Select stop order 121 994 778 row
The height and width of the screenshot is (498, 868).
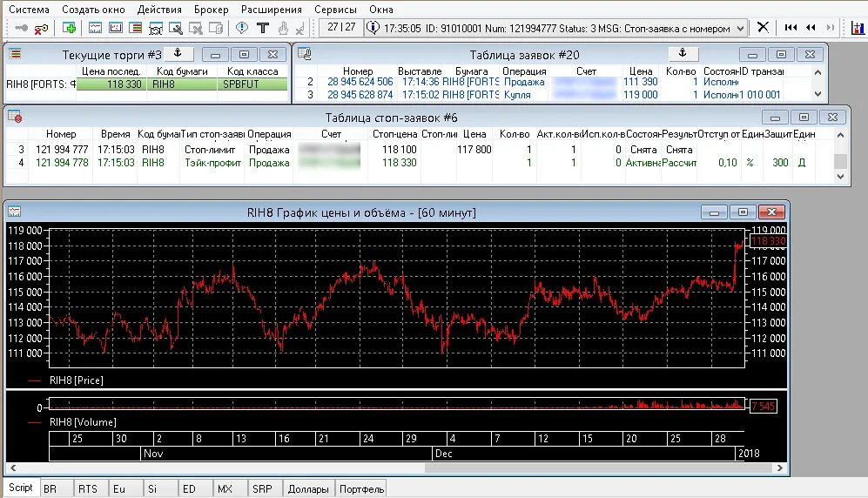pyautogui.click(x=419, y=163)
